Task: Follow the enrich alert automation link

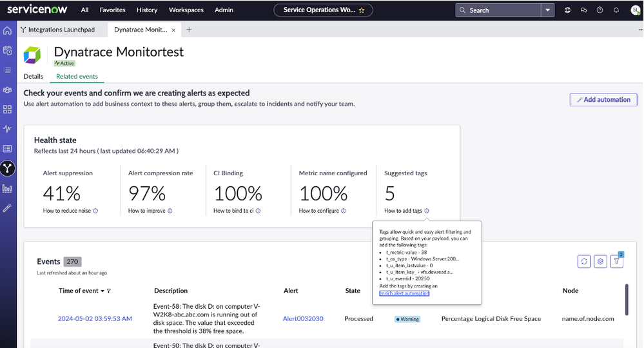Action: [404, 293]
